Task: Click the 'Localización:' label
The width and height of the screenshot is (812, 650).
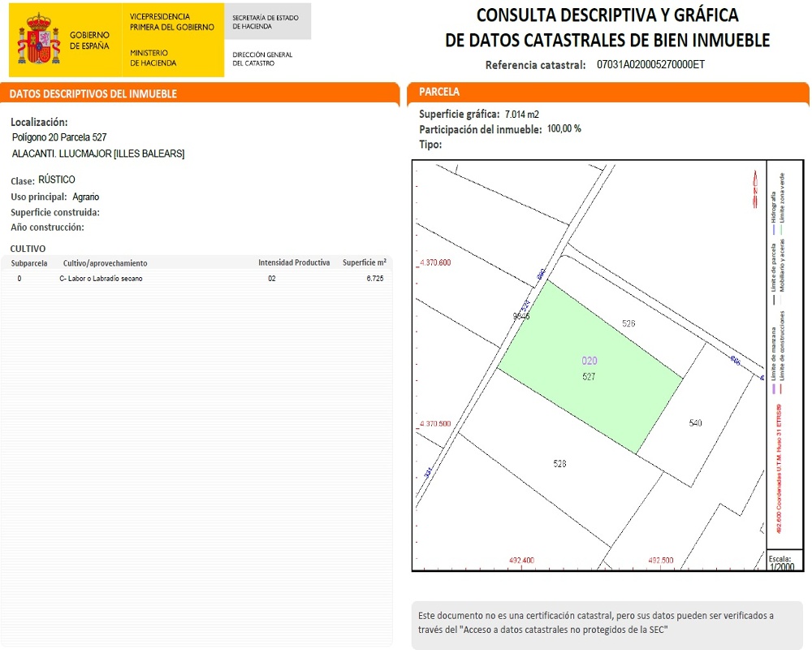Action: point(39,123)
